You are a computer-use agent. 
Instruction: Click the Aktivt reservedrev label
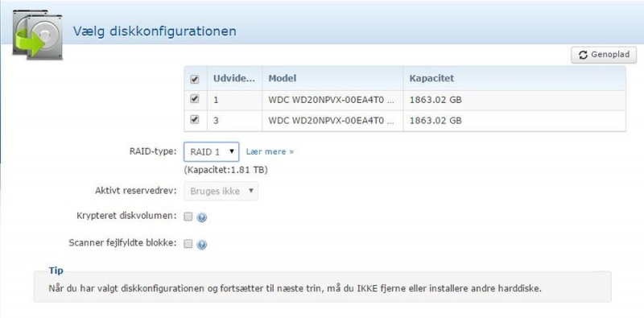[136, 191]
